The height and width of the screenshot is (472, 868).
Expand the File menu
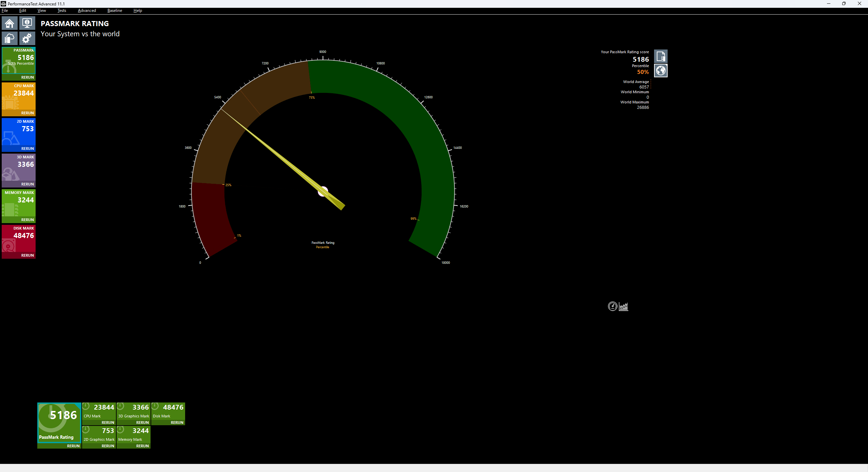(5, 11)
